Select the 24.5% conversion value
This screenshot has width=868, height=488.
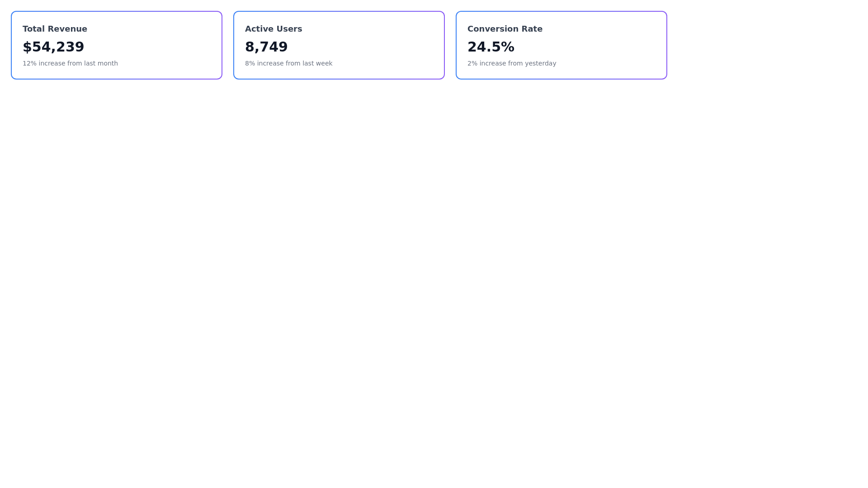click(x=491, y=47)
